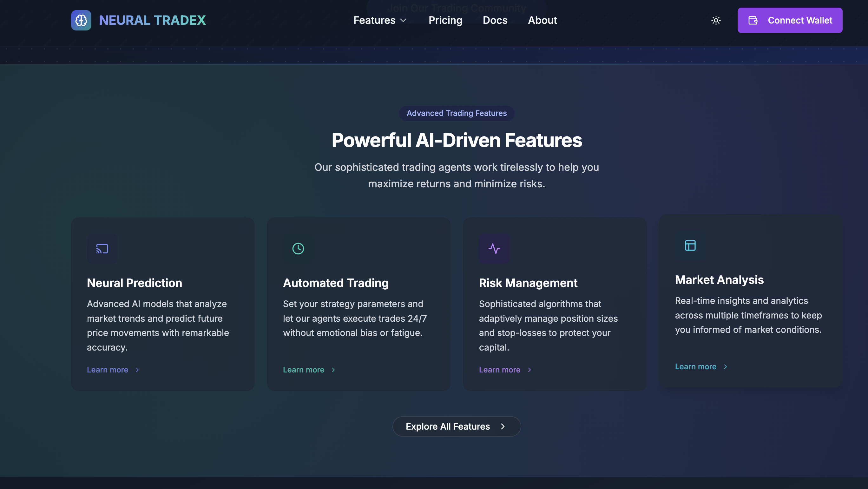
Task: Open the Pricing menu item
Action: [445, 20]
